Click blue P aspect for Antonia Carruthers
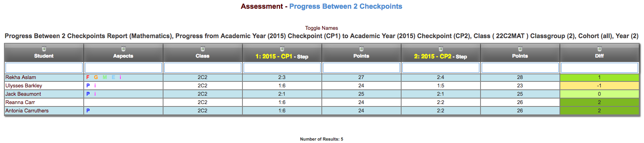644x143 pixels. tap(88, 111)
